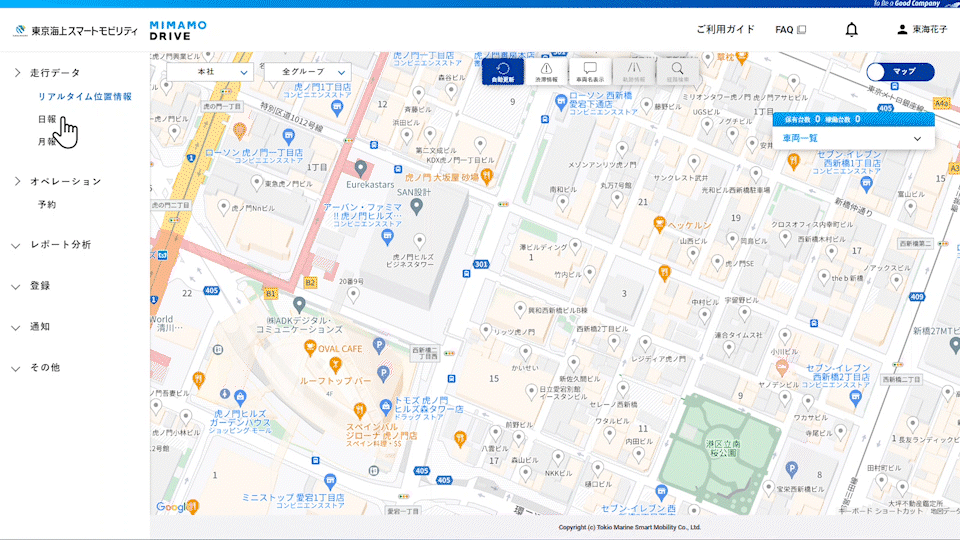Toggle the 自動更新 auto-refresh button
This screenshot has height=540, width=960.
pyautogui.click(x=503, y=72)
